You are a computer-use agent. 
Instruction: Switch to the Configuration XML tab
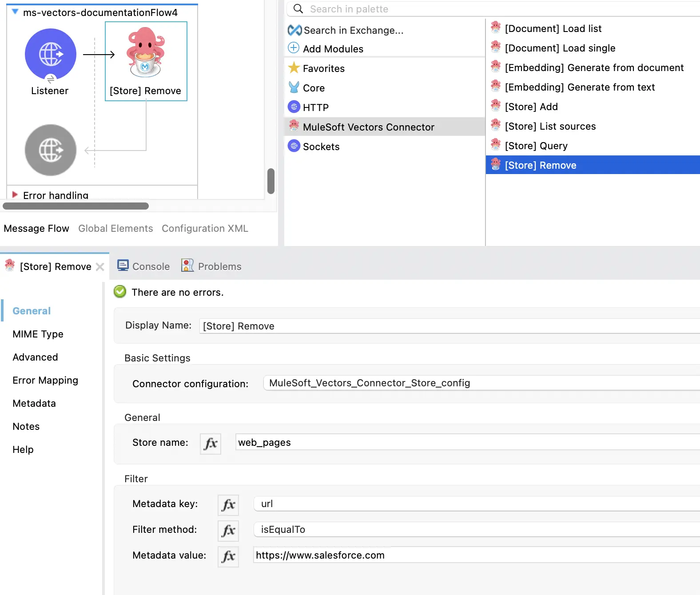point(205,228)
